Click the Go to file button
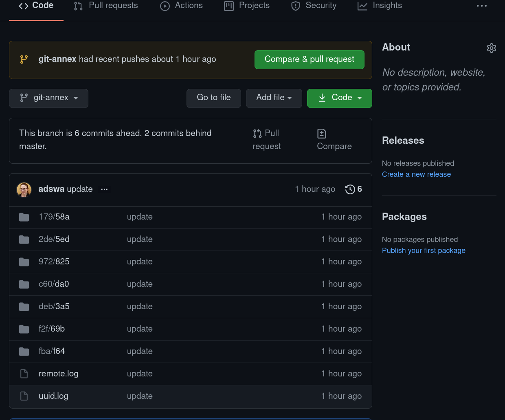The image size is (505, 420). [x=213, y=98]
